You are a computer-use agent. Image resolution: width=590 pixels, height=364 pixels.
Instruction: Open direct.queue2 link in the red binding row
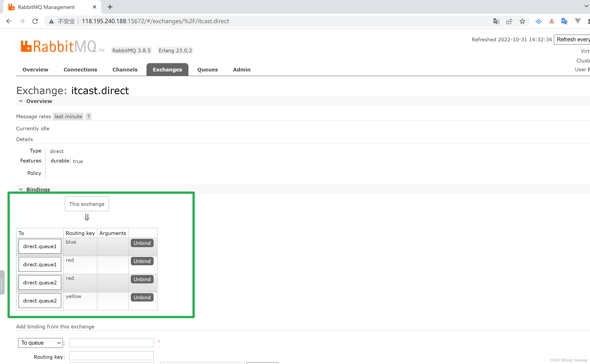[40, 282]
